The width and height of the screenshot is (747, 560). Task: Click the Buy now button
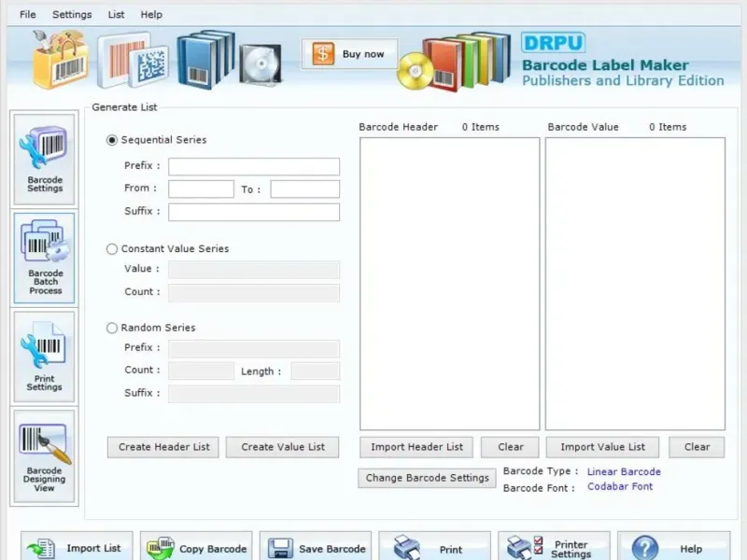[349, 54]
